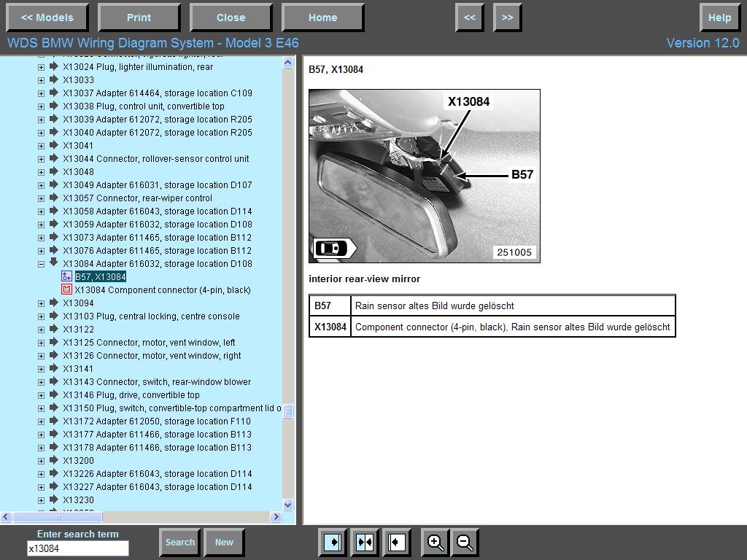Screen dimensions: 747x560
Task: Select X13058 Adapter 616043, storage location D114
Action: [158, 211]
